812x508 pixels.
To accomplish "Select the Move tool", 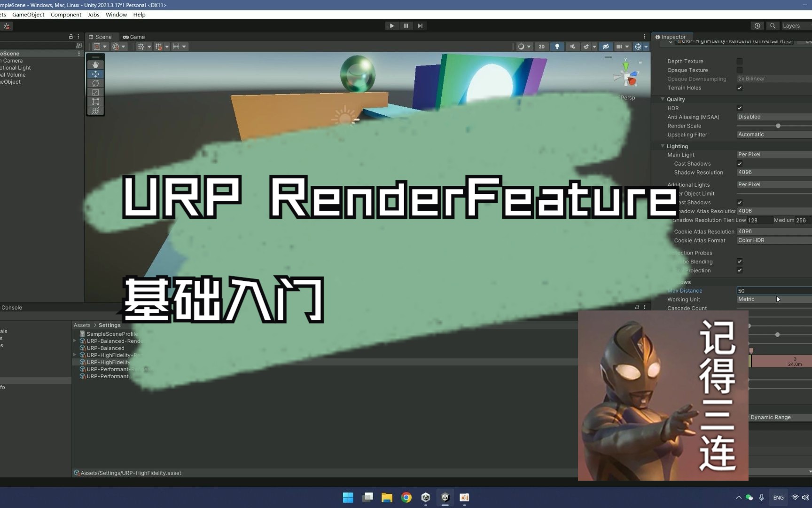I will pos(95,74).
